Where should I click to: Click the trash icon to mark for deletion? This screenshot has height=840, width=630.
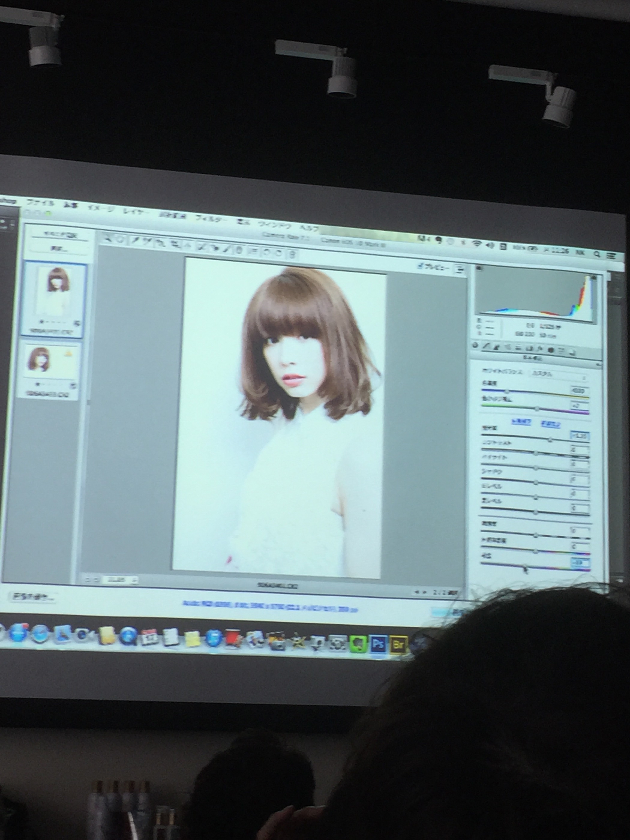point(293,255)
